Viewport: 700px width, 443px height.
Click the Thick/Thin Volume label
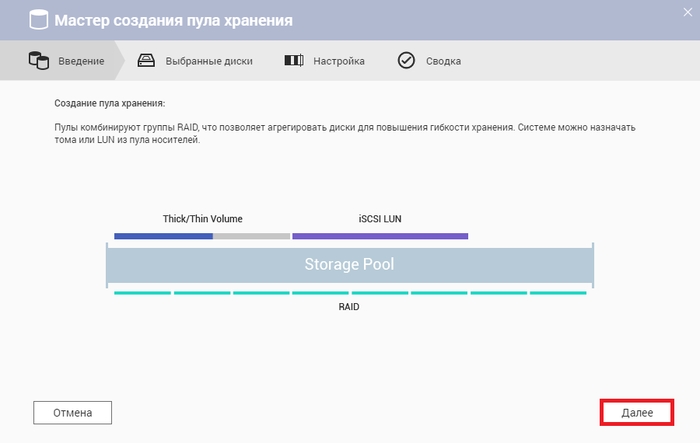pos(202,219)
